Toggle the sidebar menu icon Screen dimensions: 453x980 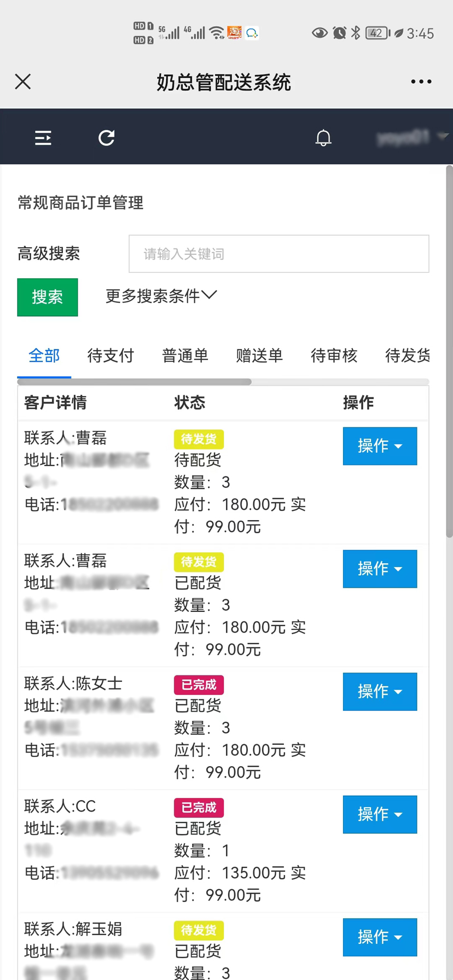point(43,138)
